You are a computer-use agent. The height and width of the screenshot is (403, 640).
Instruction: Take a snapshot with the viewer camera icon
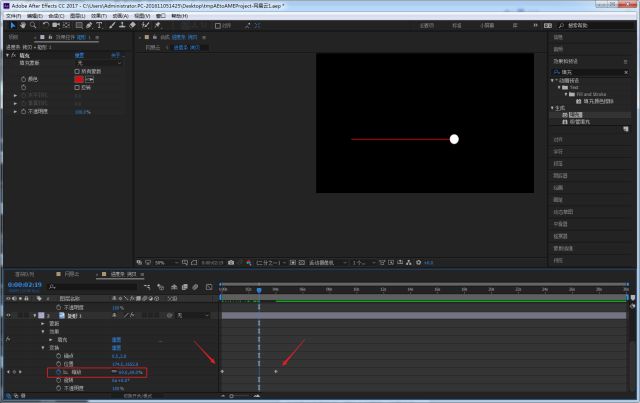231,263
